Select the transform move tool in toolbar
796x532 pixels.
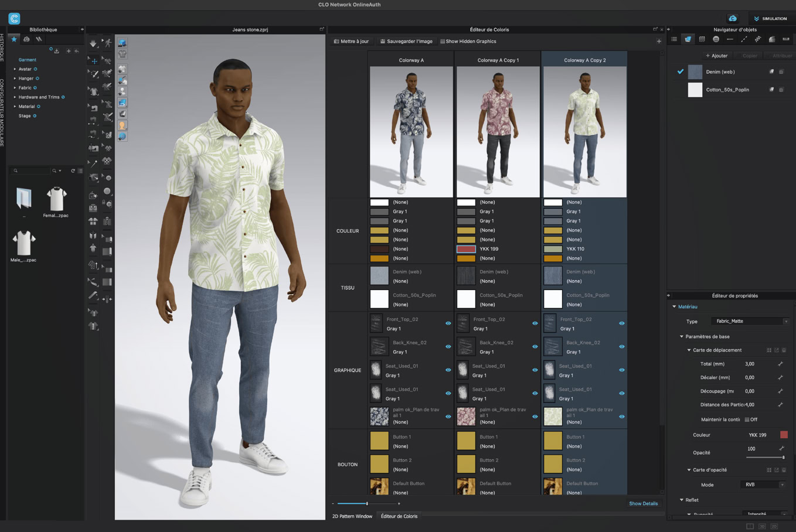click(94, 61)
